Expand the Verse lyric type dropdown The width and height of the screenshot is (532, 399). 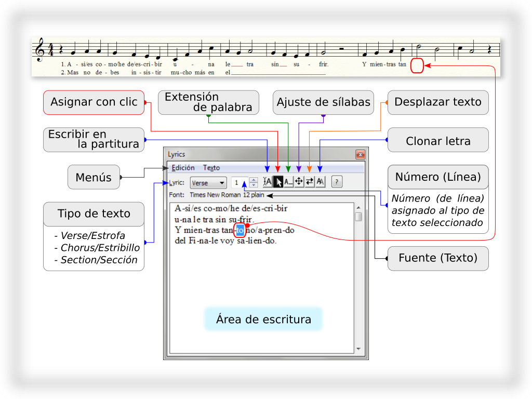208,183
